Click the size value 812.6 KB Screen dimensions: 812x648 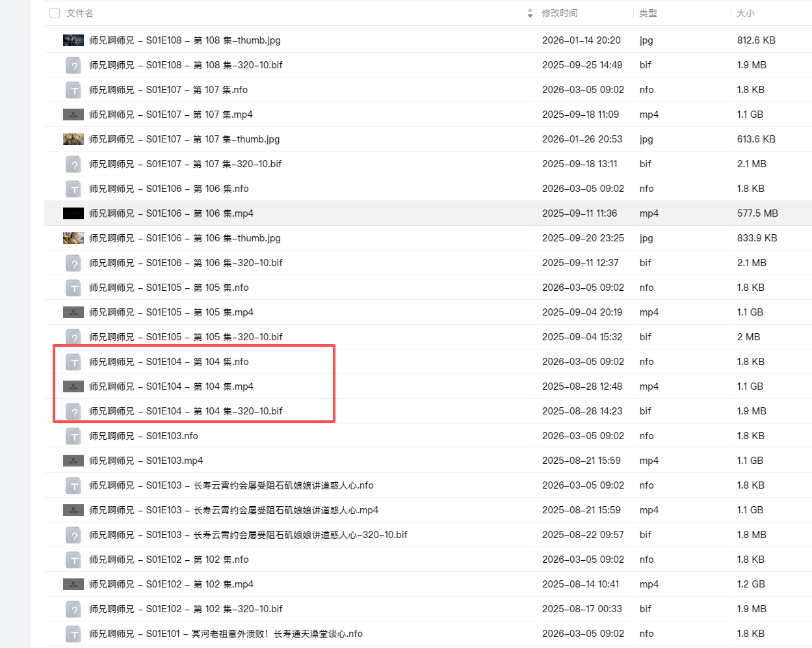coord(756,40)
